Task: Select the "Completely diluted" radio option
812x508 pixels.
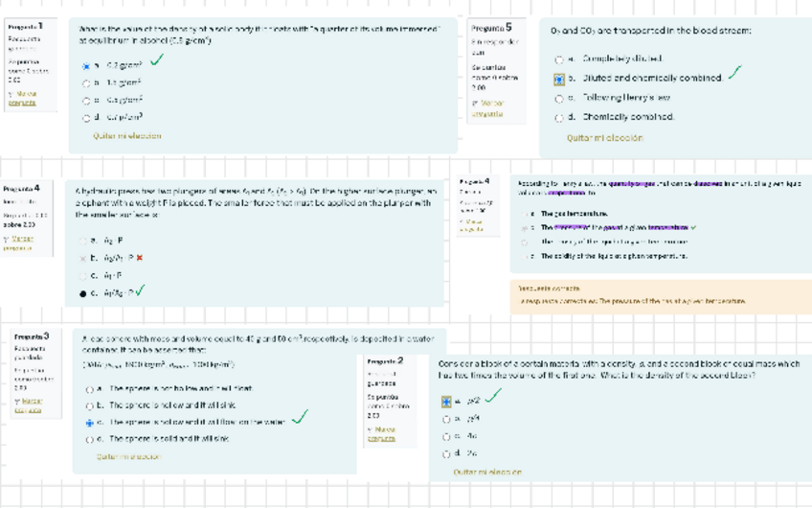Action: (x=559, y=58)
